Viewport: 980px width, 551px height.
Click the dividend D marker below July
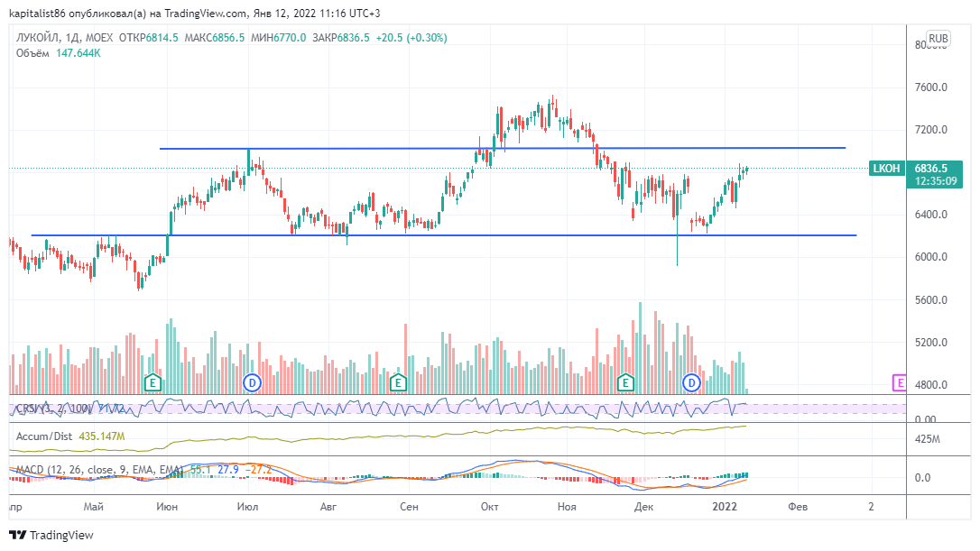(252, 382)
